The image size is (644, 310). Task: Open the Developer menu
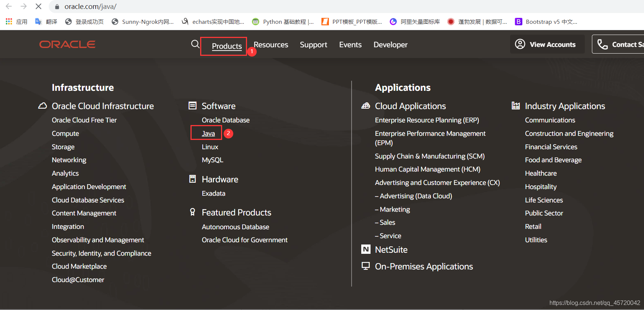click(391, 45)
